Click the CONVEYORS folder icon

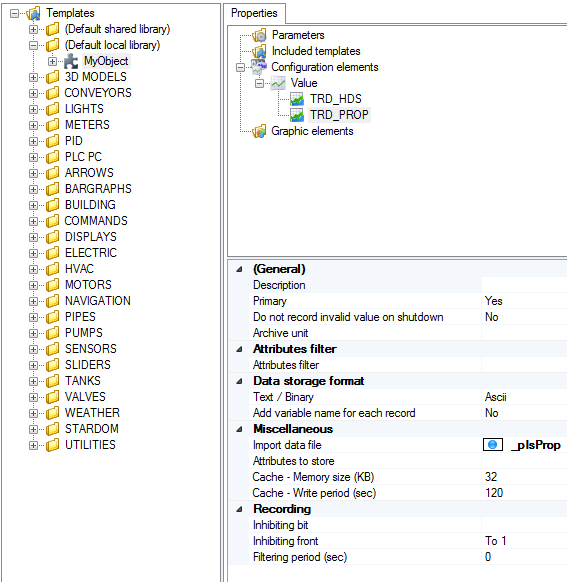point(52,93)
